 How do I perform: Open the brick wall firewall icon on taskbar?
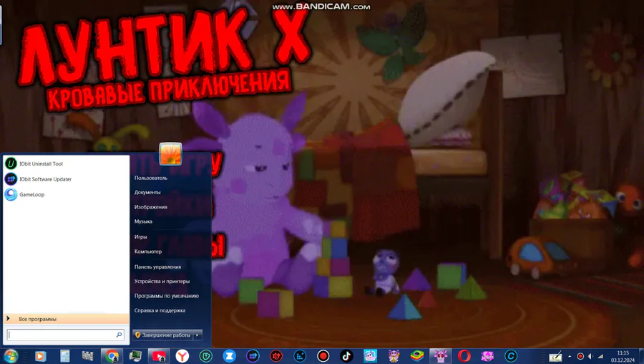pyautogui.click(x=87, y=356)
